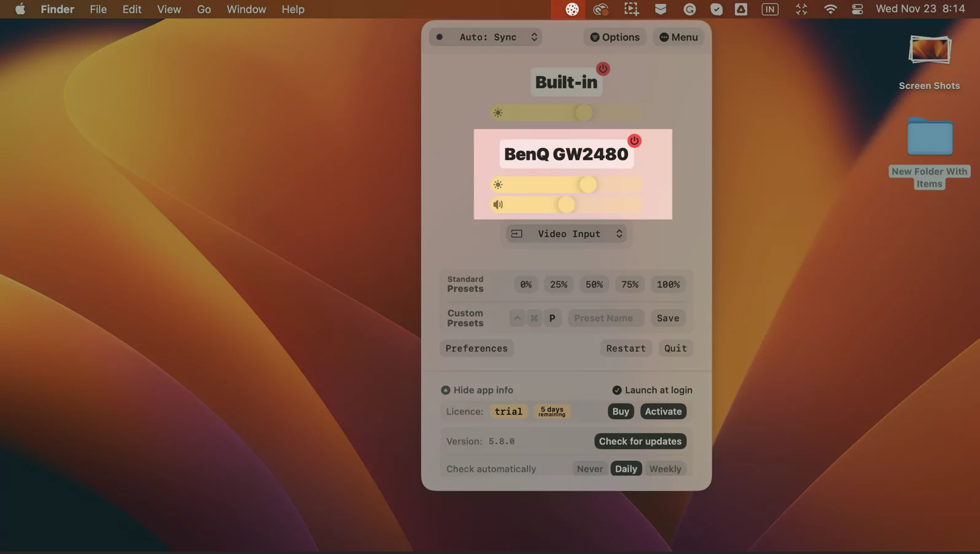Open the Finder menu
The width and height of the screenshot is (980, 554).
pyautogui.click(x=57, y=9)
